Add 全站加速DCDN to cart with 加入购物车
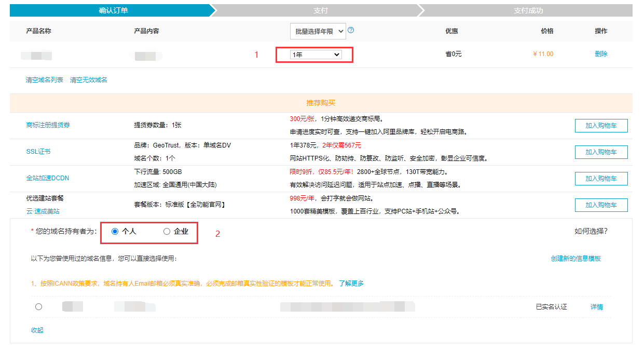The height and width of the screenshot is (348, 644). tap(601, 179)
